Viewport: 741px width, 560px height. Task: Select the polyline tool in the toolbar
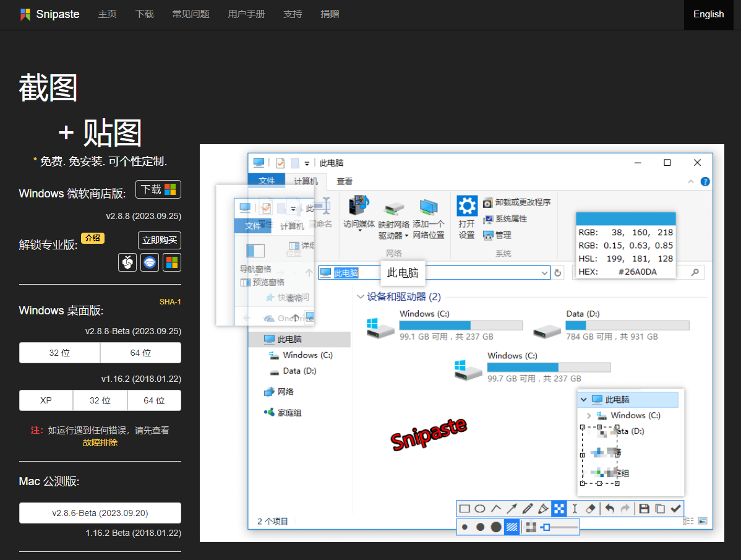tap(496, 509)
